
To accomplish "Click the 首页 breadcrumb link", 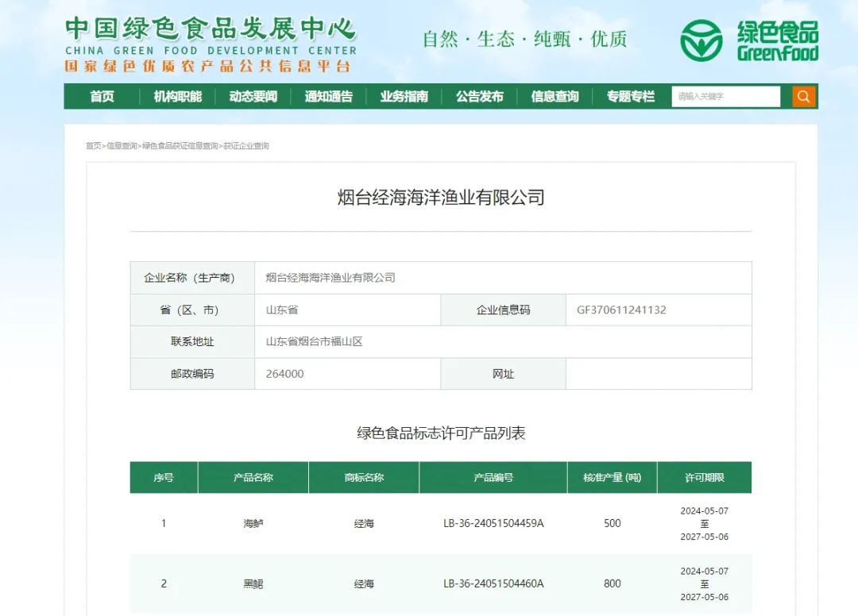I will [94, 146].
